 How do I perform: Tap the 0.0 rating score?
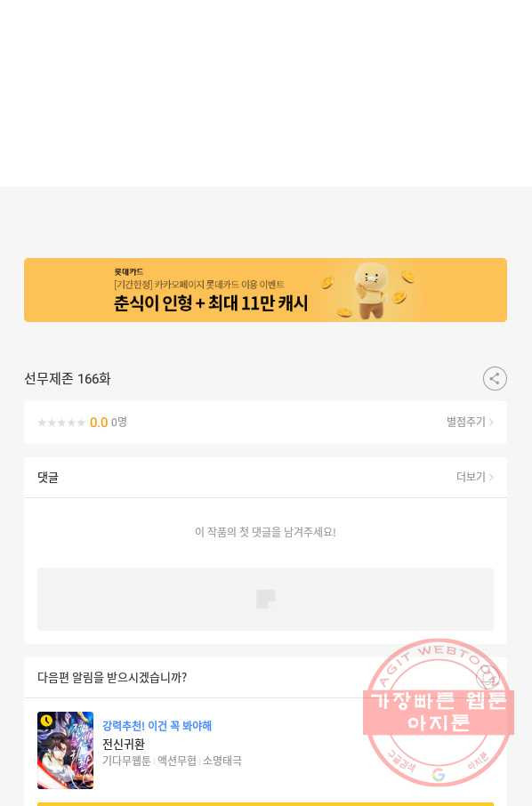point(99,423)
